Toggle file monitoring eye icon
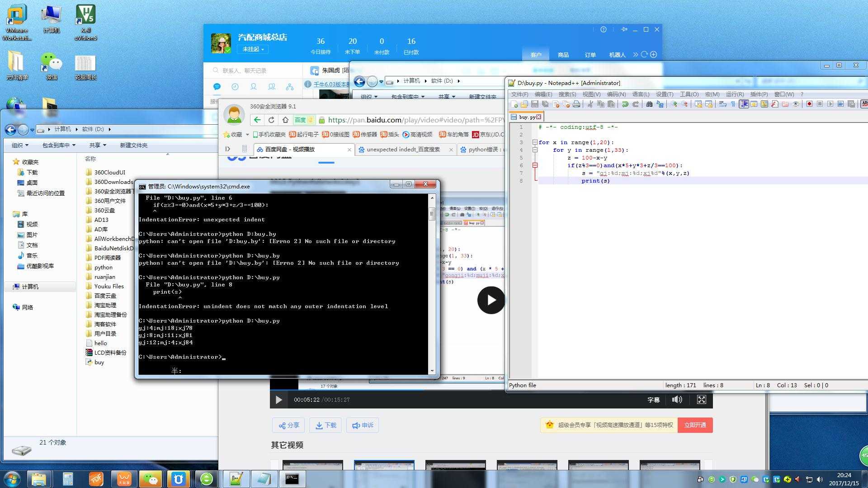Viewport: 868px width, 488px height. pyautogui.click(x=796, y=104)
